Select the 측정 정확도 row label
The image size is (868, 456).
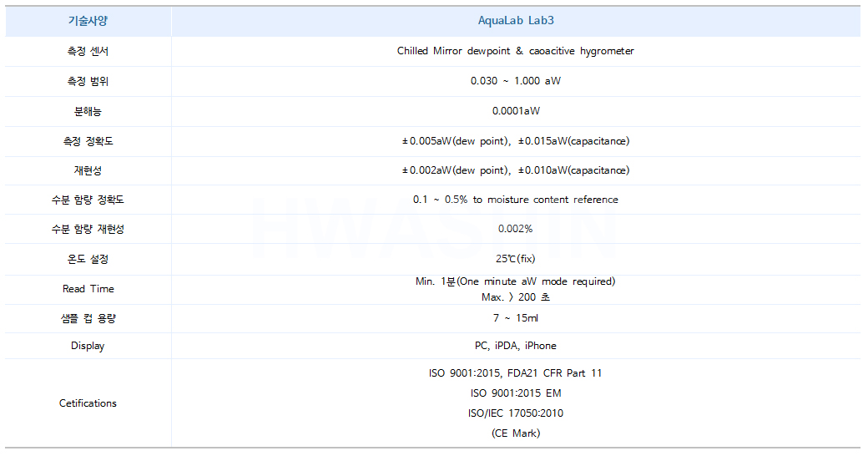coord(88,141)
